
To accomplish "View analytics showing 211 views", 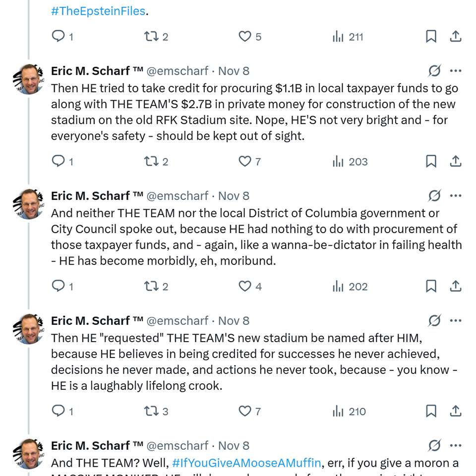I will pyautogui.click(x=348, y=36).
